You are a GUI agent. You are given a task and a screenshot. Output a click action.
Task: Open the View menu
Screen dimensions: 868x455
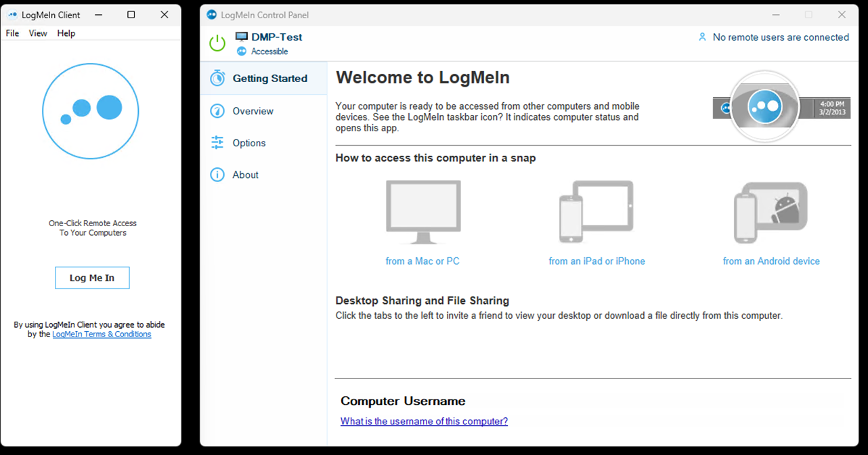pyautogui.click(x=38, y=33)
